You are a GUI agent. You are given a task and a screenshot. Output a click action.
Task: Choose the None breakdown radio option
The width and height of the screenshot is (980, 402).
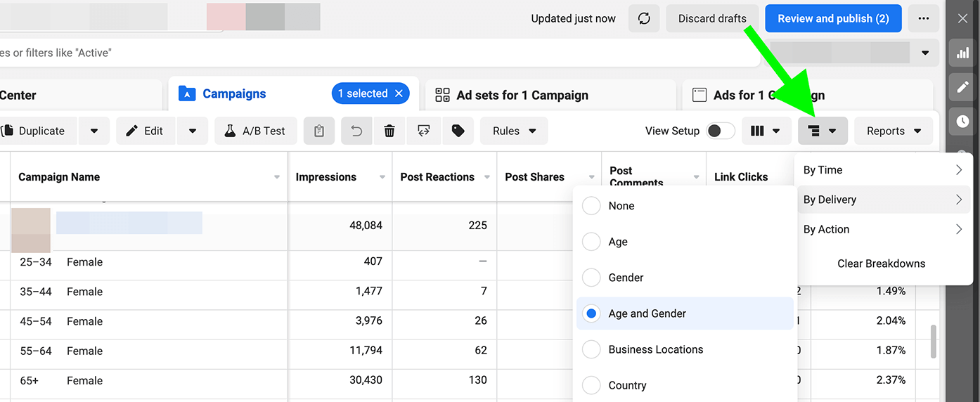tap(592, 206)
